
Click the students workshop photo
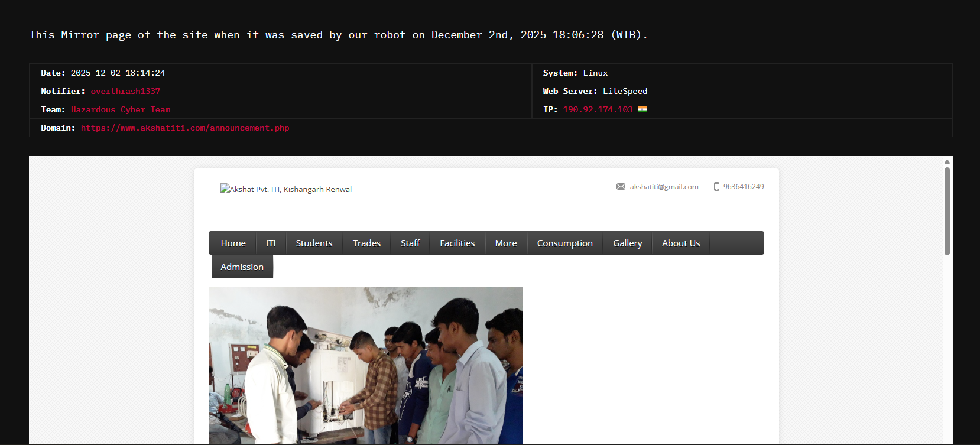(365, 365)
